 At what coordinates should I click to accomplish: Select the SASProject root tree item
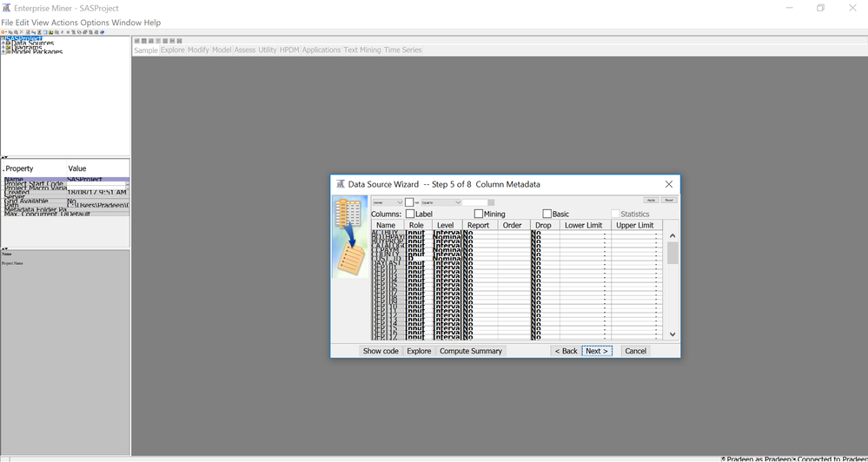point(23,38)
